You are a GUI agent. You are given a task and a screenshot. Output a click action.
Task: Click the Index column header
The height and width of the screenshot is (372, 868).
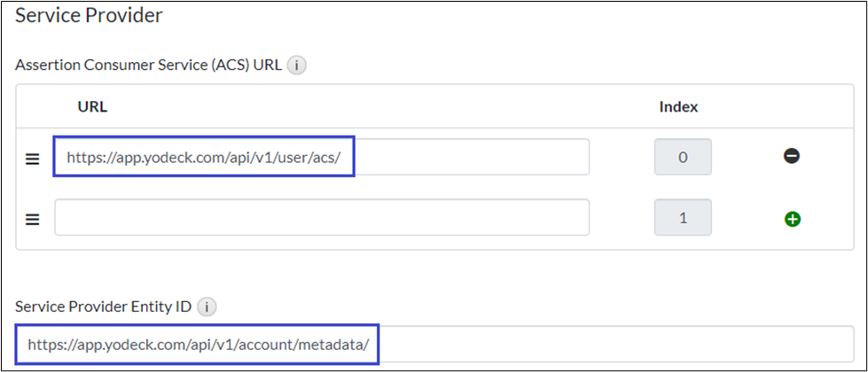tap(678, 106)
